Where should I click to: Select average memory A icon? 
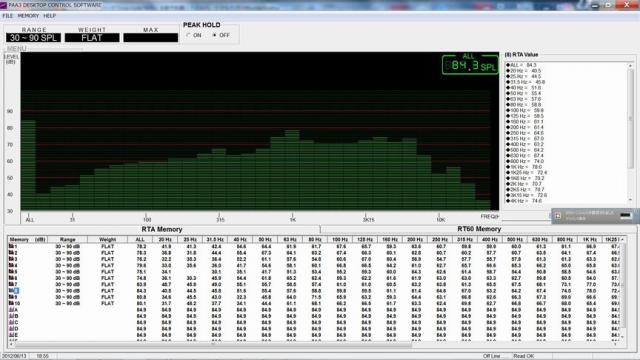[x=11, y=310]
